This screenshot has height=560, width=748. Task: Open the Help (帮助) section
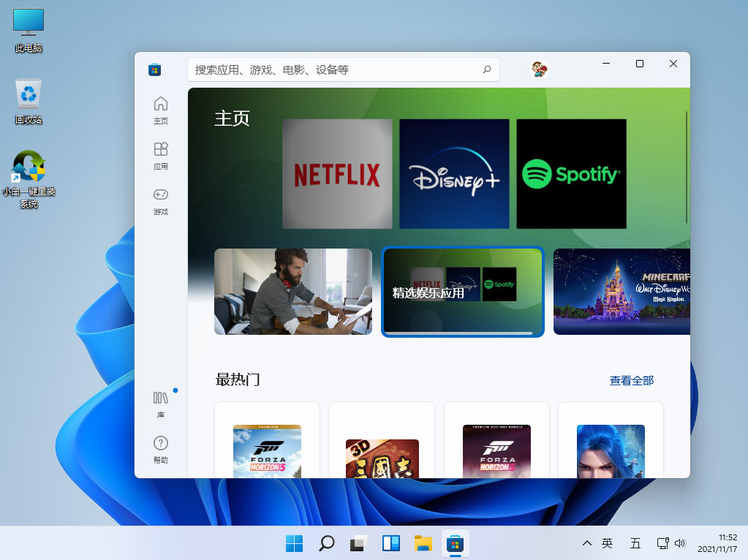(x=161, y=450)
